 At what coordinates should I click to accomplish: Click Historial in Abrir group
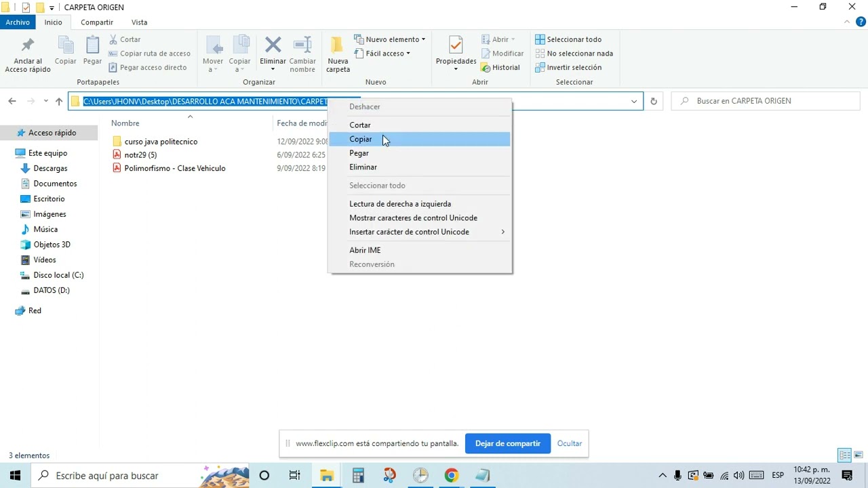point(500,67)
